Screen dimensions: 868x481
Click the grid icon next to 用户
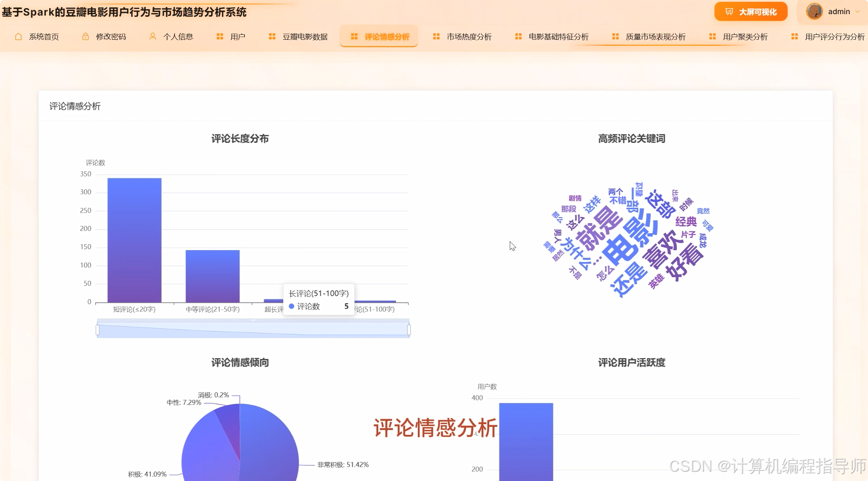219,36
